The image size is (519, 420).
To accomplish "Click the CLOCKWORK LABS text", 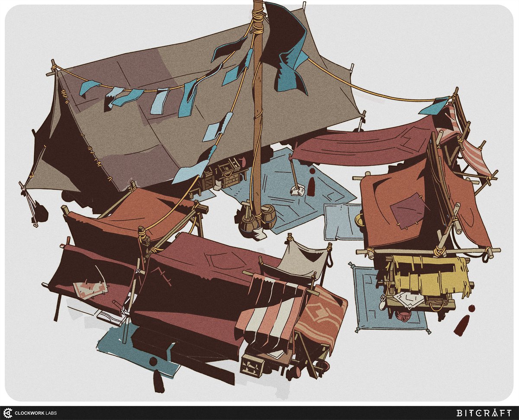I will (35, 413).
